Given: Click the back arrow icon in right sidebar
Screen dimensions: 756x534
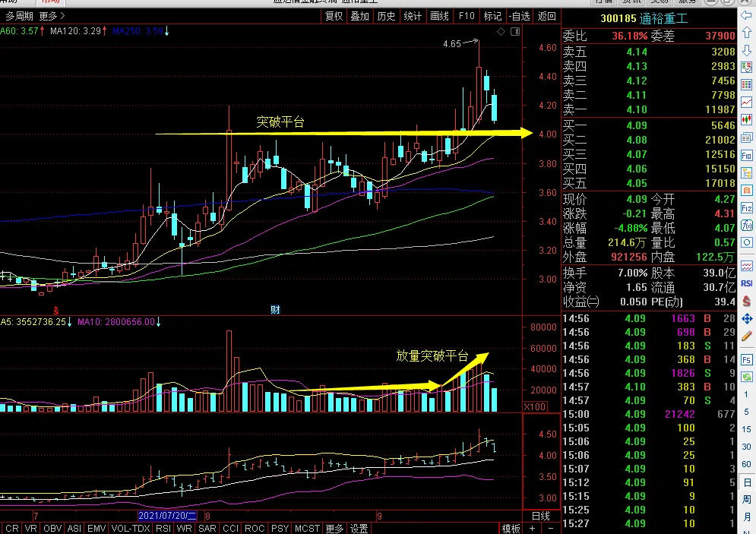Looking at the screenshot, I should point(746,15).
